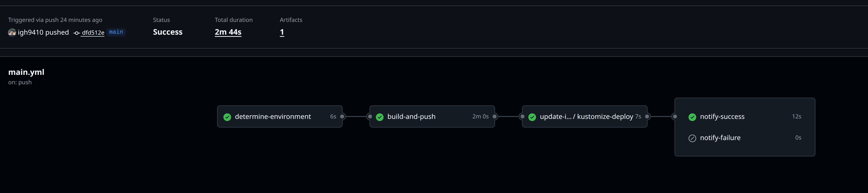The width and height of the screenshot is (868, 193).
Task: Click kustomize-deploy green success check icon
Action: click(x=532, y=117)
